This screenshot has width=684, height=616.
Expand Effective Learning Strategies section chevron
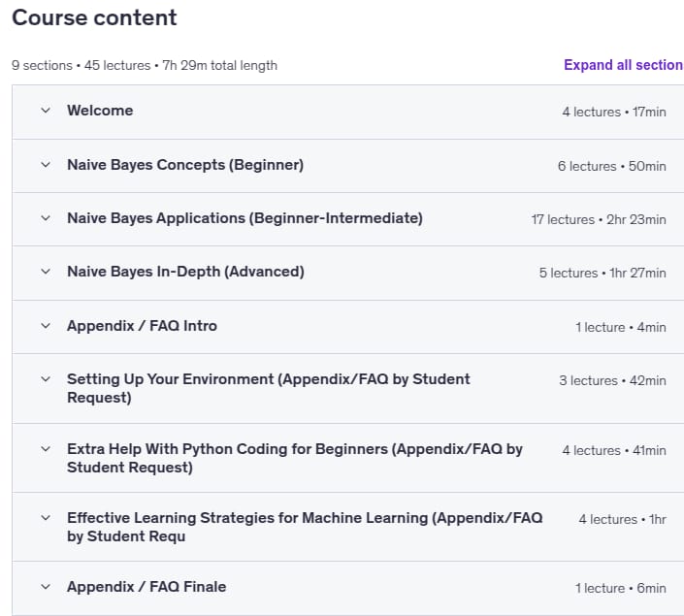(x=46, y=518)
